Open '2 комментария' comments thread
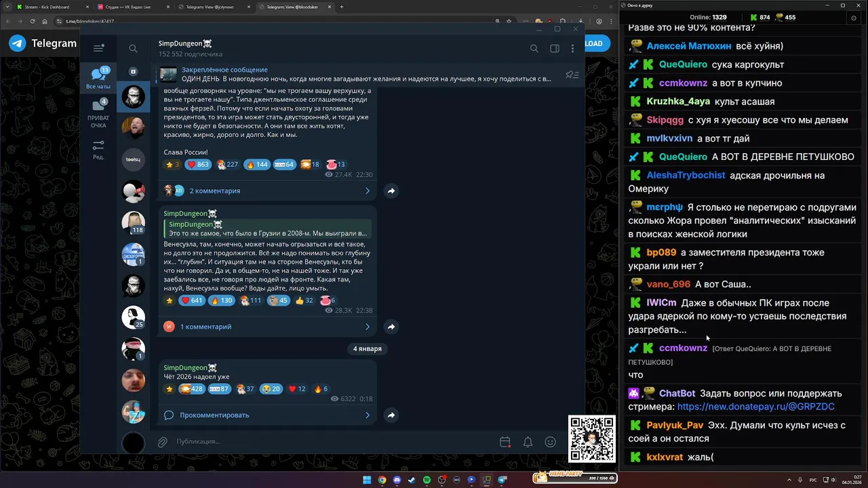 tap(268, 190)
